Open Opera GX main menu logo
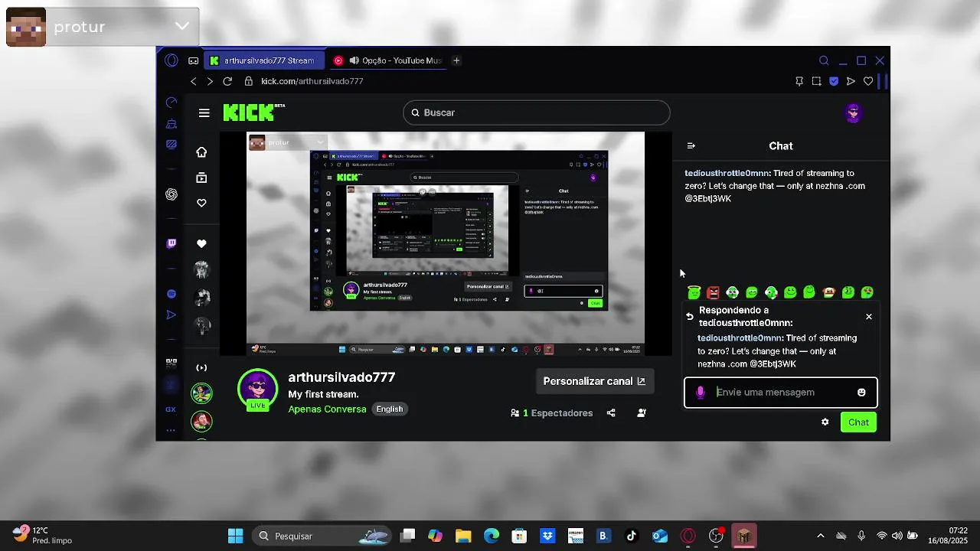This screenshot has width=980, height=551. [x=171, y=60]
